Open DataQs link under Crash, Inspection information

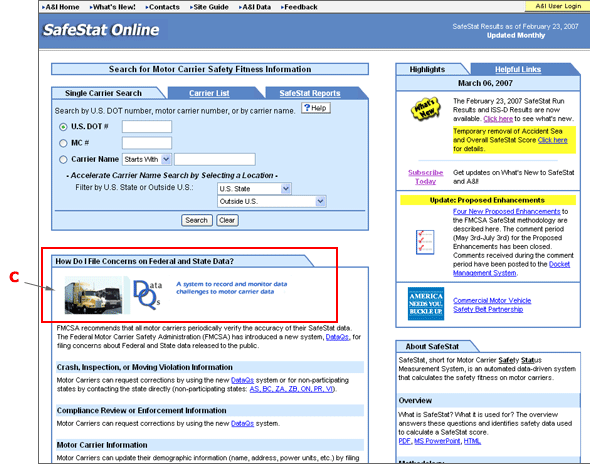242,380
